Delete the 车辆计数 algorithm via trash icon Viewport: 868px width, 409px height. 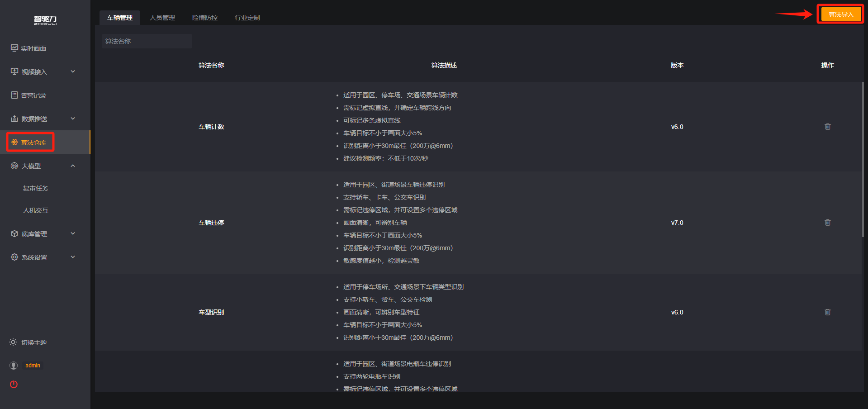coord(828,127)
